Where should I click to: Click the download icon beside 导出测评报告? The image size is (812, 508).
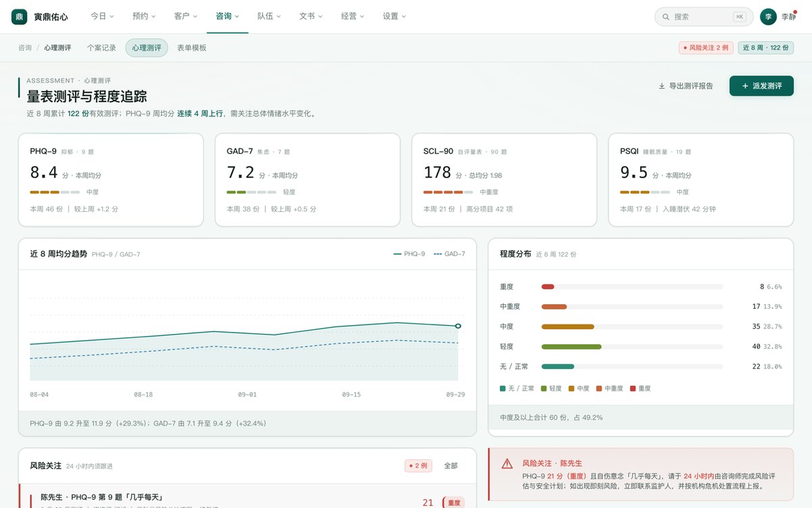[662, 86]
